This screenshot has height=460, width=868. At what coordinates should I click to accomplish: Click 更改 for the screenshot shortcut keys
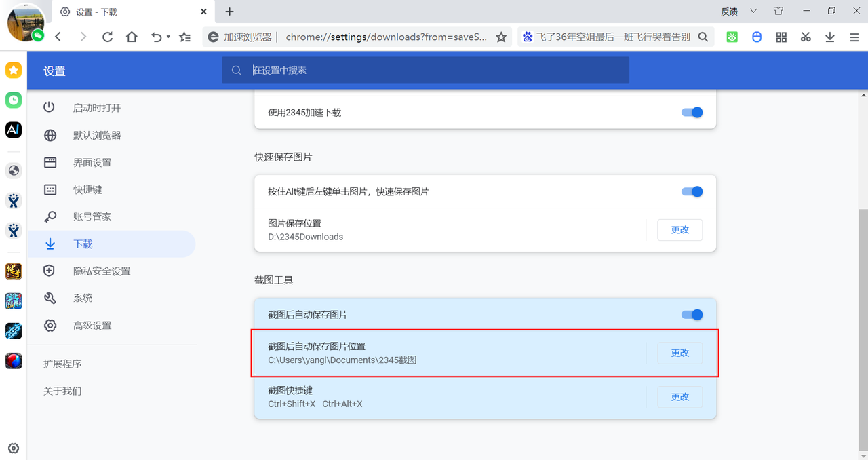coord(679,397)
